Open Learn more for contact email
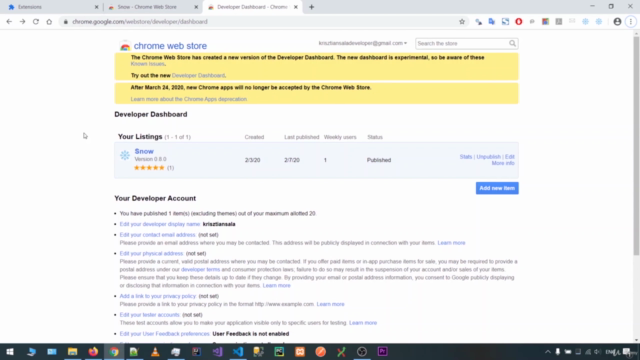The height and width of the screenshot is (360, 640). [451, 243]
